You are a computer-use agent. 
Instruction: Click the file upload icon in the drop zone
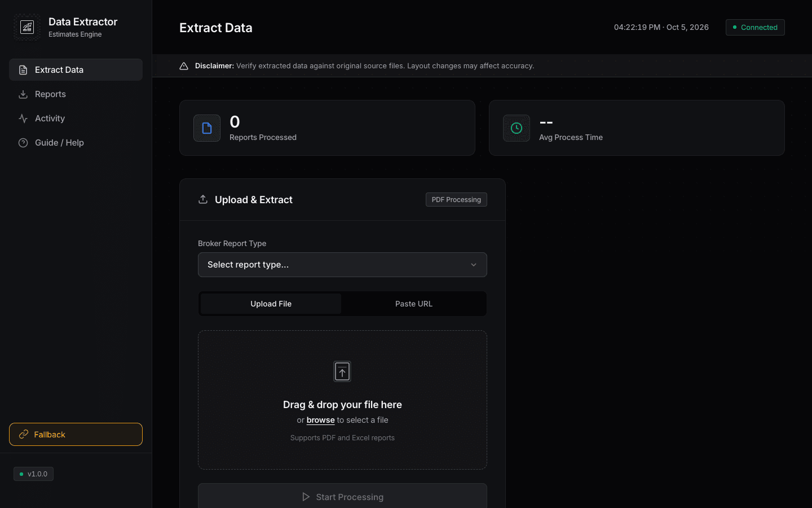pos(342,371)
